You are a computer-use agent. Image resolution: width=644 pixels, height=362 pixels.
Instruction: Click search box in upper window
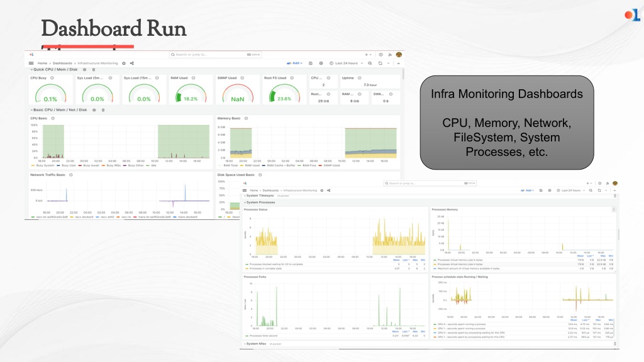pos(215,55)
